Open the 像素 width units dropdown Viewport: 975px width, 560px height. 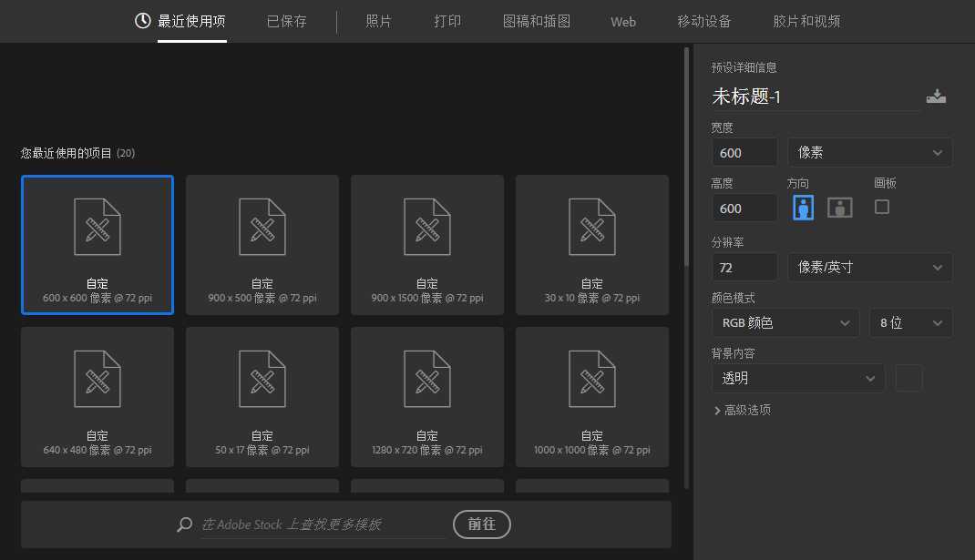[x=869, y=152]
